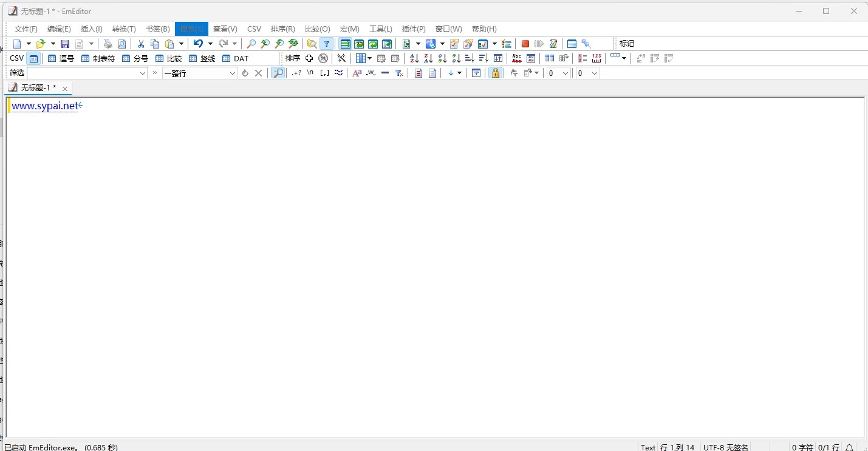The image size is (868, 451).
Task: Click the 排序 sort toolbar label
Action: click(293, 58)
